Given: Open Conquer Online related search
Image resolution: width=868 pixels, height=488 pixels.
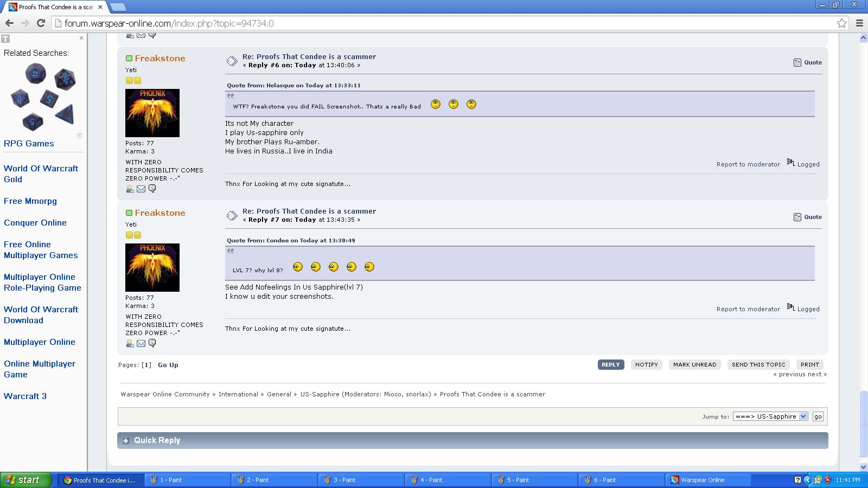Looking at the screenshot, I should click(x=35, y=223).
